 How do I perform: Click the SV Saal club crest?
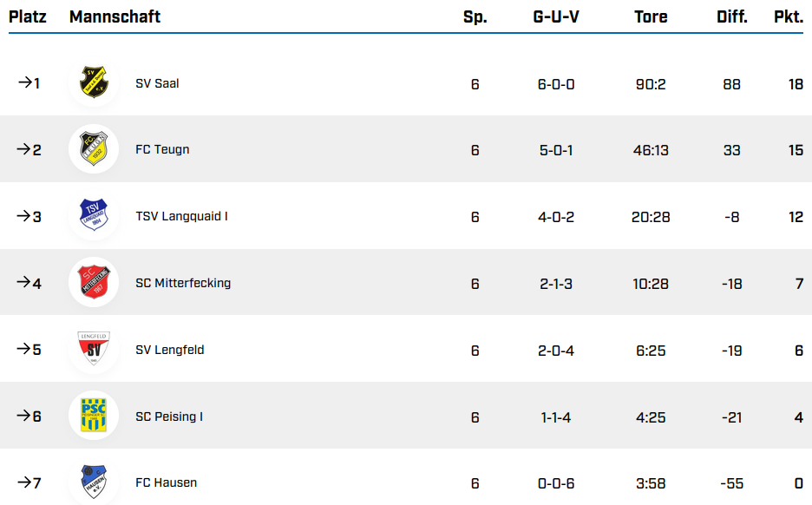click(x=94, y=83)
